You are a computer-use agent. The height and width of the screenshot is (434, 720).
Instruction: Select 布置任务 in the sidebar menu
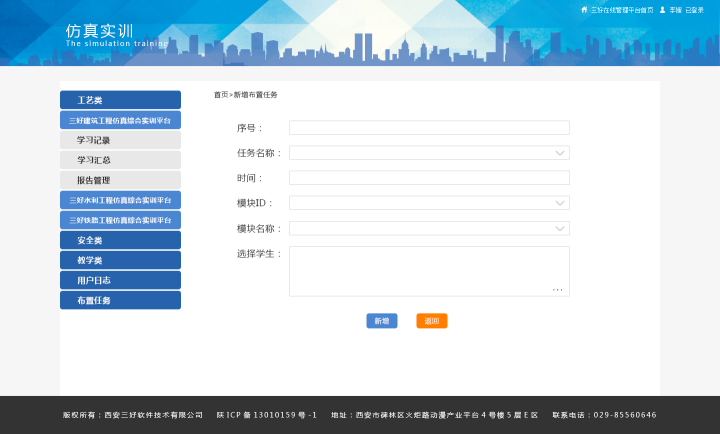pyautogui.click(x=120, y=300)
